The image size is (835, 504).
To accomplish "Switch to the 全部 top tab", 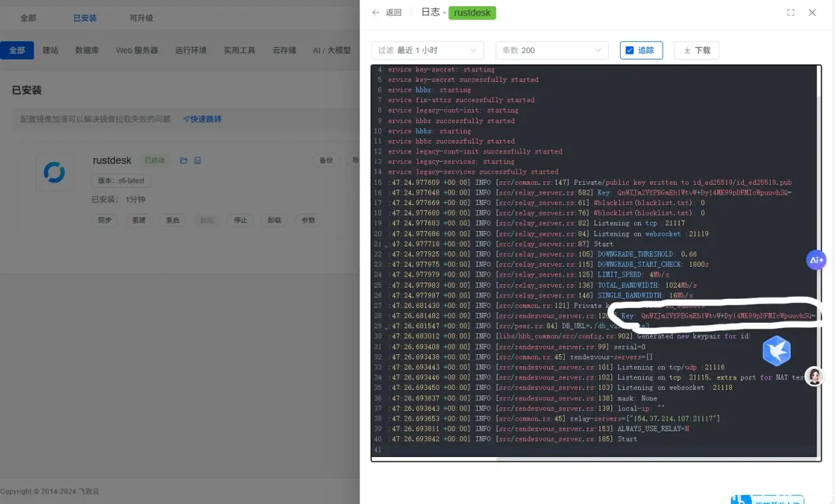I will (x=28, y=18).
